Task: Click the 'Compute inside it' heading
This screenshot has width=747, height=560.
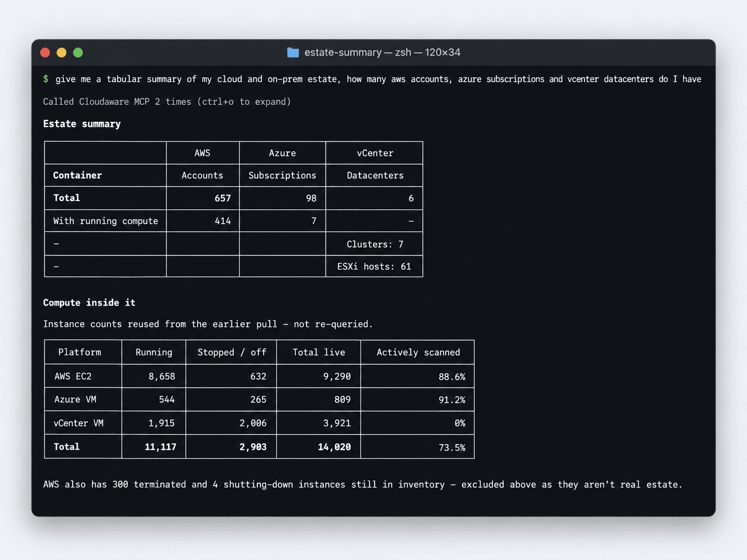Action: tap(89, 303)
